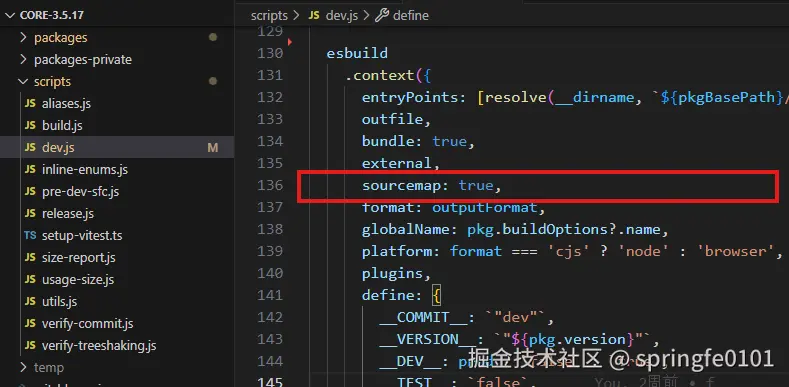Click line number 130 in the gutter
The width and height of the screenshot is (789, 387).
click(x=271, y=53)
